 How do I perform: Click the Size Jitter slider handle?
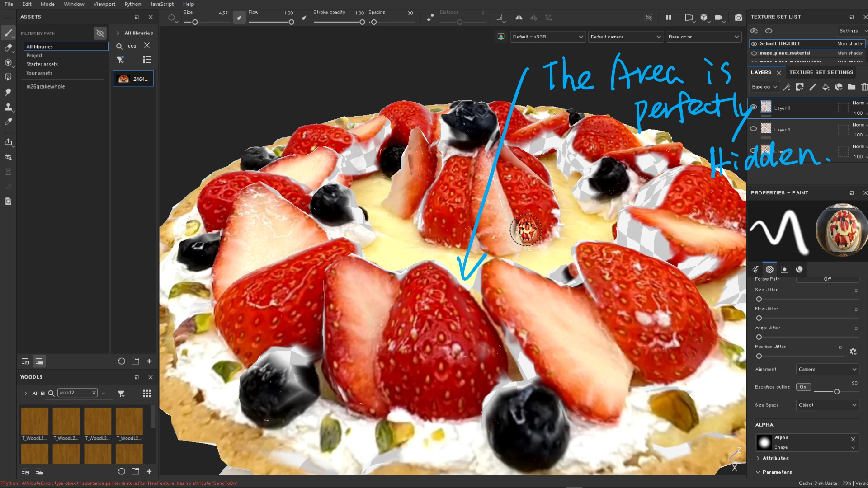759,299
